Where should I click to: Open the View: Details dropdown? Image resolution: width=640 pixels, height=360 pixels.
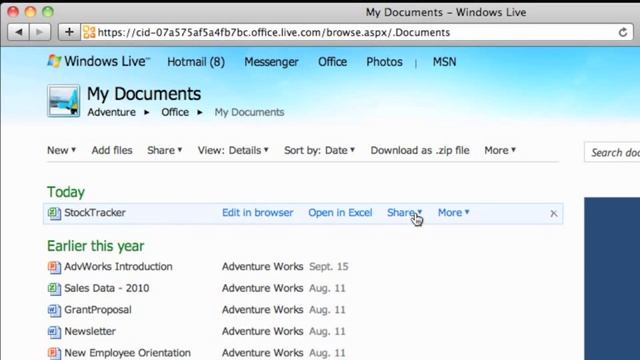[233, 150]
